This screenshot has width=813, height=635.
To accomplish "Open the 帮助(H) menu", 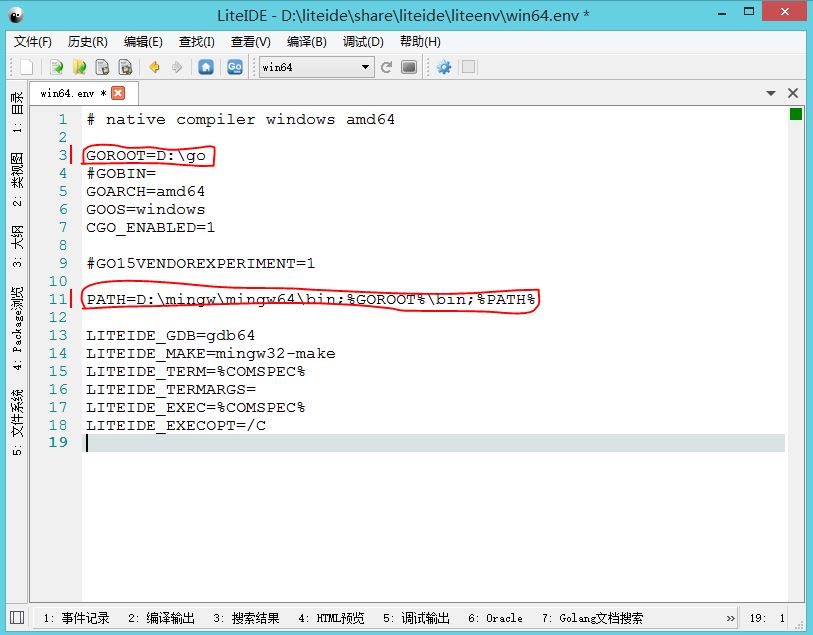I will coord(420,41).
